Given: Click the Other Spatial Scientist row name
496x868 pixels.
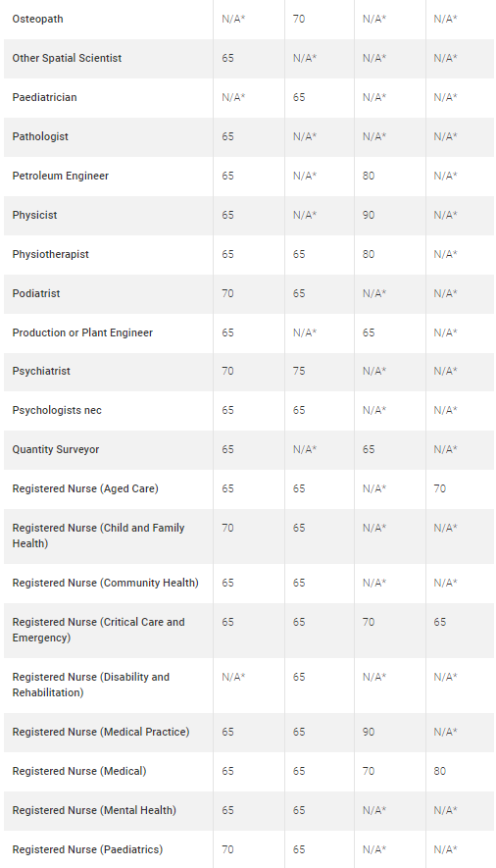Looking at the screenshot, I should coord(67,58).
